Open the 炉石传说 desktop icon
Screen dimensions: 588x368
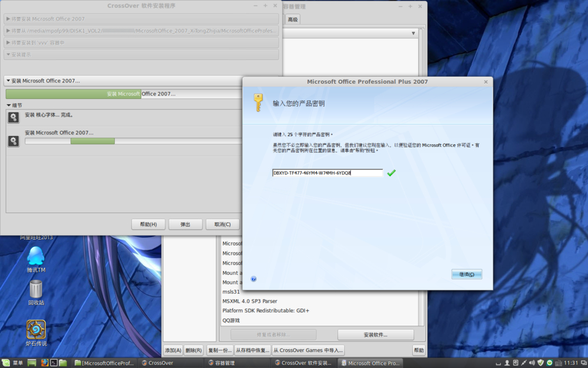36,333
